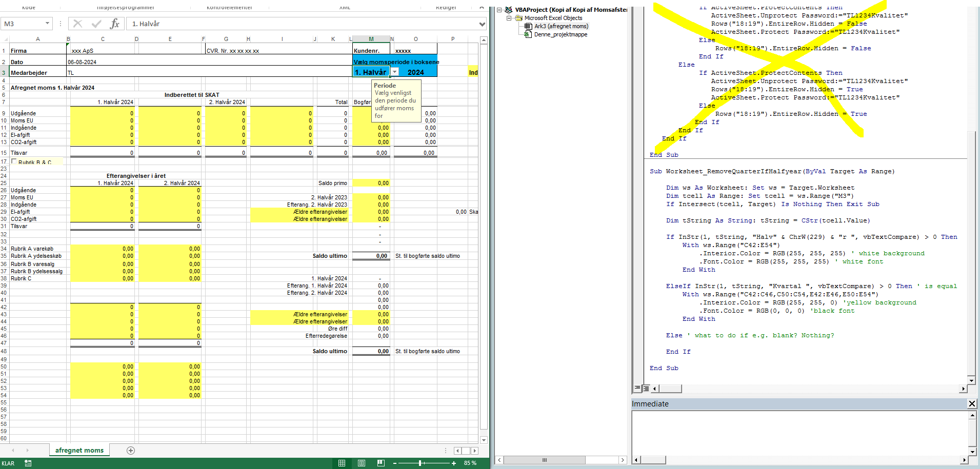Select row 3 header
Image resolution: width=980 pixels, height=469 pixels.
4,72
